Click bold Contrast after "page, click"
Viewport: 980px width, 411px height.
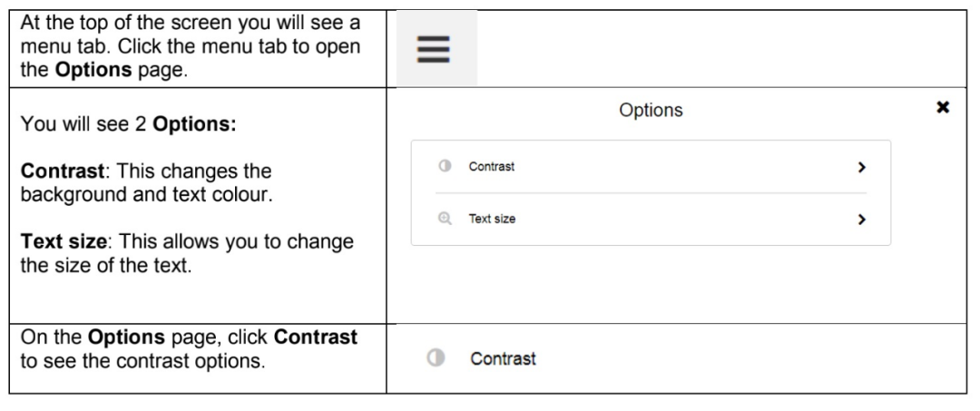316,338
